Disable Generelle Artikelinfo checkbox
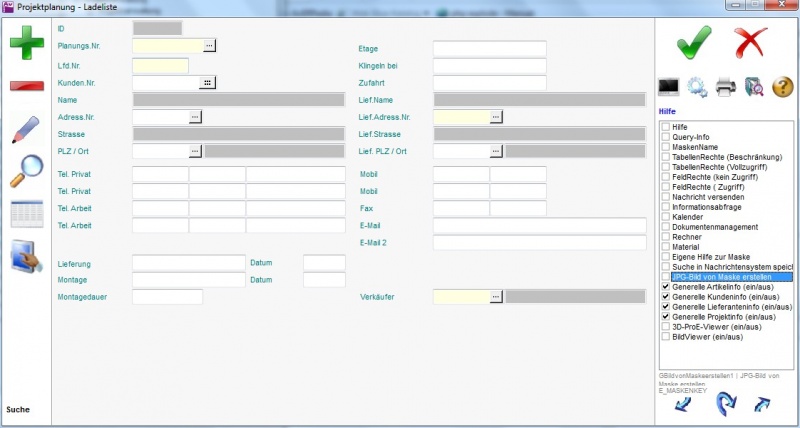This screenshot has height=428, width=800. [665, 287]
